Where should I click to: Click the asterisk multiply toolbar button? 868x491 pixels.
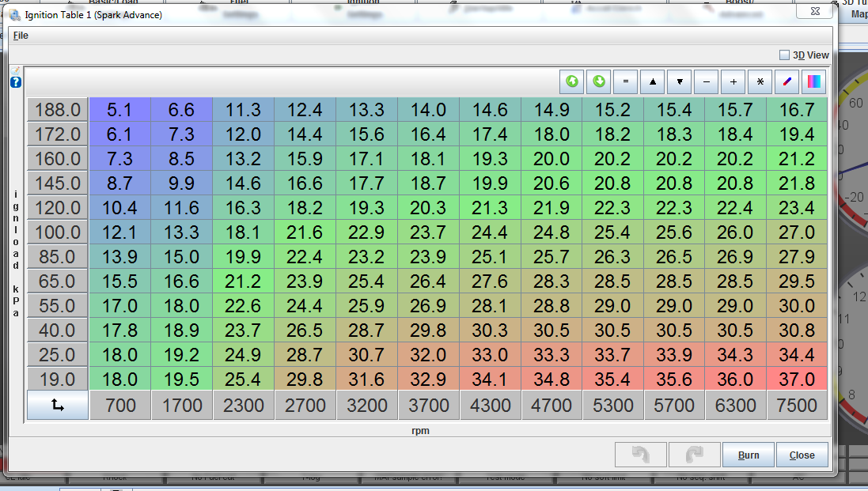pos(760,81)
